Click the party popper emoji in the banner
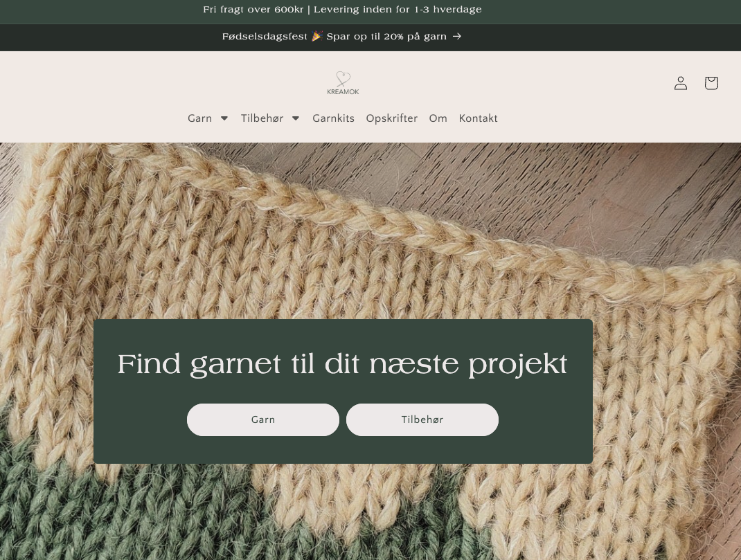741x560 pixels. (x=317, y=36)
